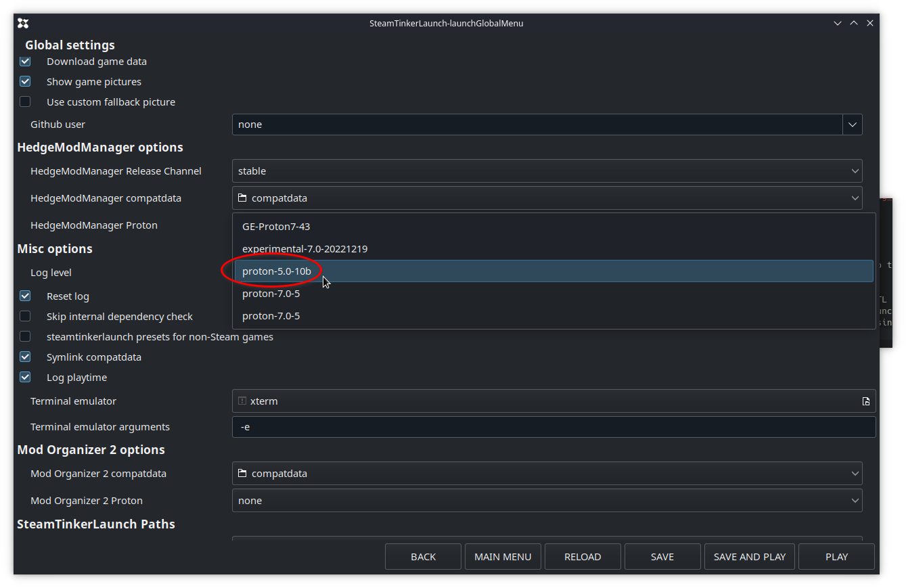Open the Github user dropdown arrow
Image resolution: width=906 pixels, height=588 pixels.
pyautogui.click(x=853, y=125)
